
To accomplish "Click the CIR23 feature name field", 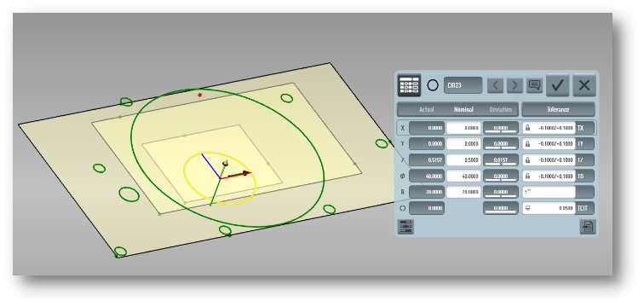I will click(463, 85).
